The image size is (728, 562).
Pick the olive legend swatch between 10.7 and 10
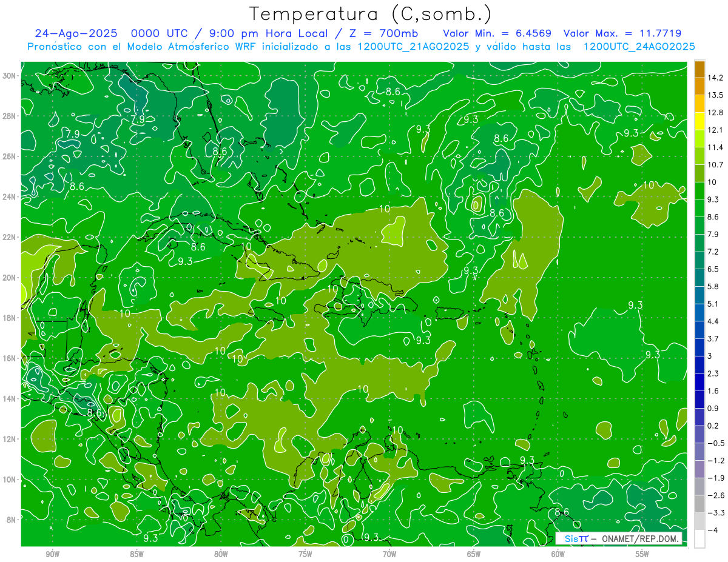(x=699, y=173)
